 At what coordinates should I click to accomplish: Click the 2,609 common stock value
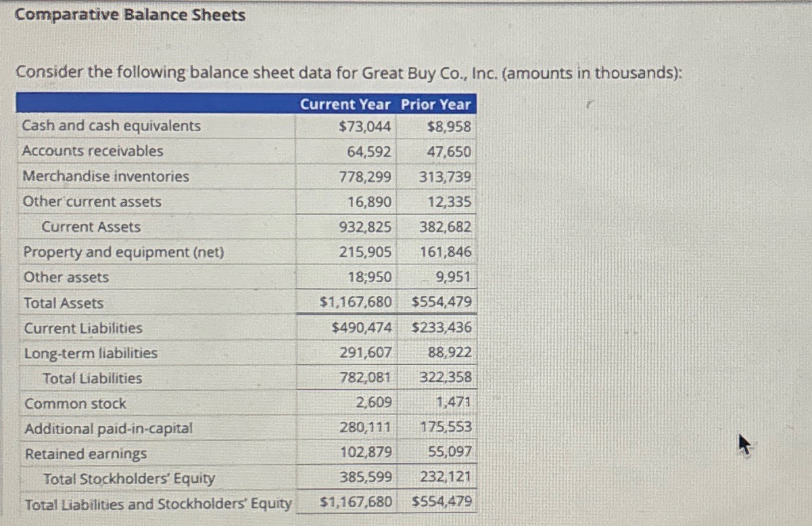[374, 403]
